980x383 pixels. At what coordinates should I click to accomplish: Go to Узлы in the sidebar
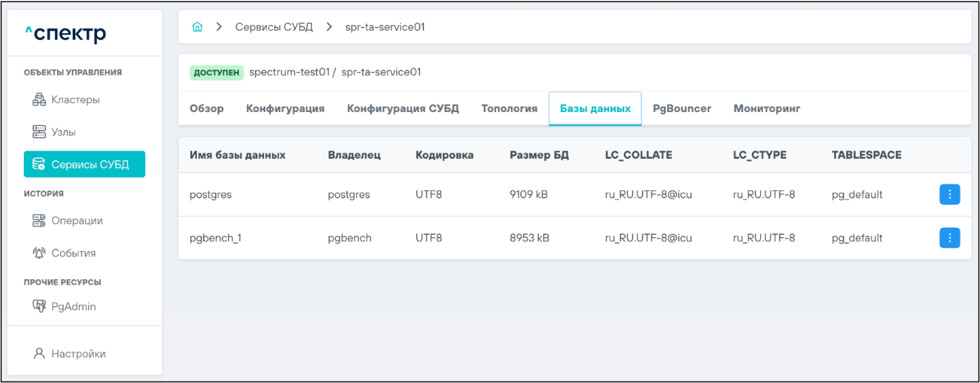pos(63,132)
